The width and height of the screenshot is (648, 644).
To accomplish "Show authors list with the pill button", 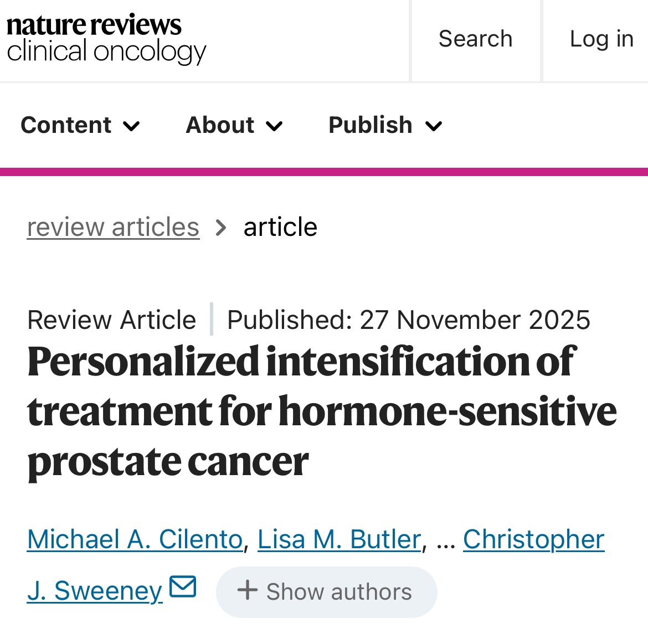I will [x=326, y=592].
